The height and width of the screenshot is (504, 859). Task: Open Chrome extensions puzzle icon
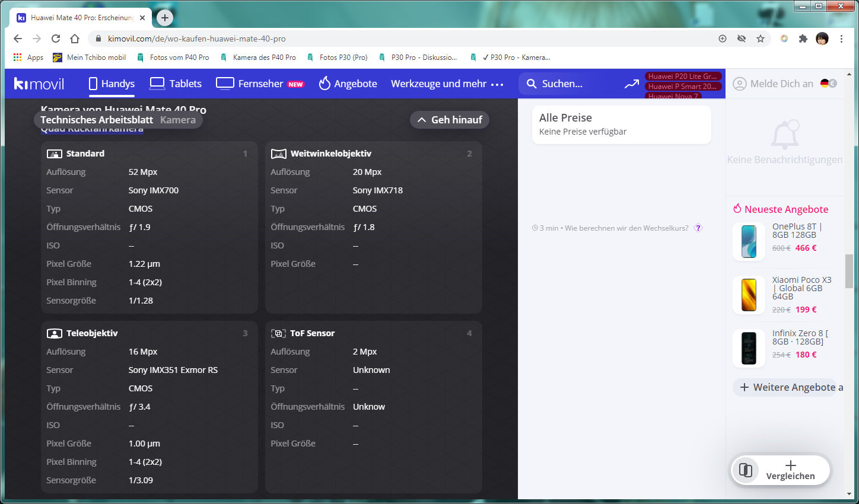point(803,39)
